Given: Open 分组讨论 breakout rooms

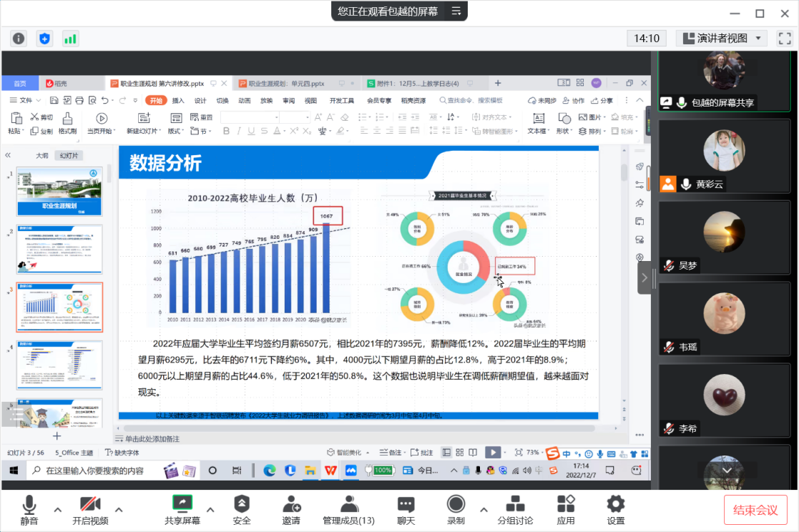Looking at the screenshot, I should pyautogui.click(x=515, y=509).
